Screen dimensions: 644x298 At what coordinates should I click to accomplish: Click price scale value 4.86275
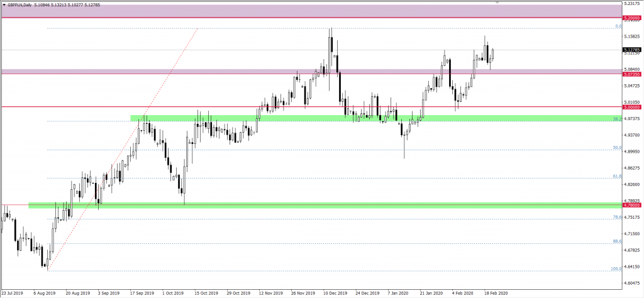[632, 168]
